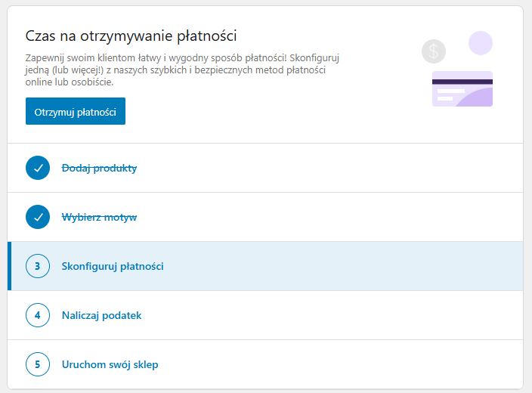This screenshot has height=393, width=532.
Task: Click empty area in the 'Naliczaj podatek' row
Action: coord(340,315)
